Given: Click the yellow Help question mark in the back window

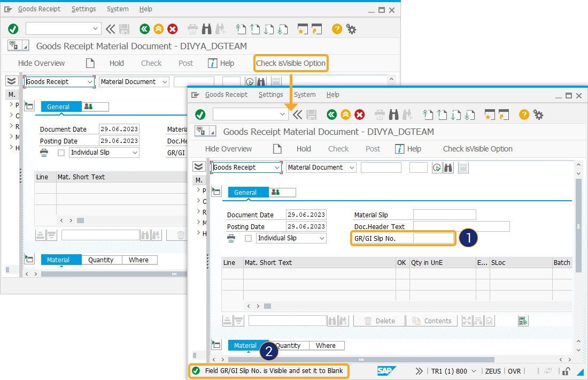Looking at the screenshot, I should click(337, 29).
